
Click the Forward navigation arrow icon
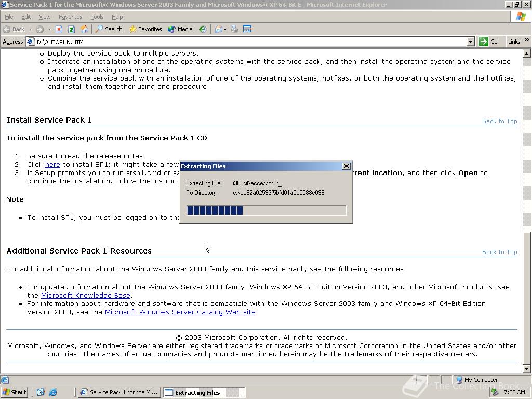[39, 29]
